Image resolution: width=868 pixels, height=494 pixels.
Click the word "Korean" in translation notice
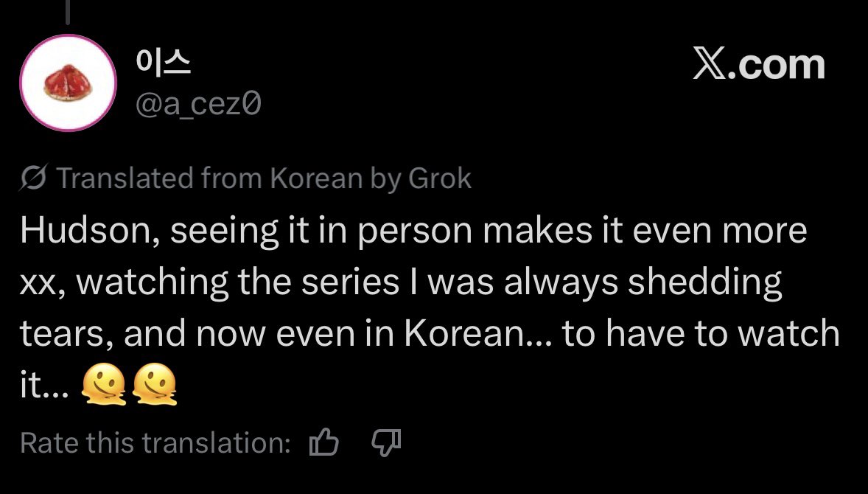click(x=315, y=178)
